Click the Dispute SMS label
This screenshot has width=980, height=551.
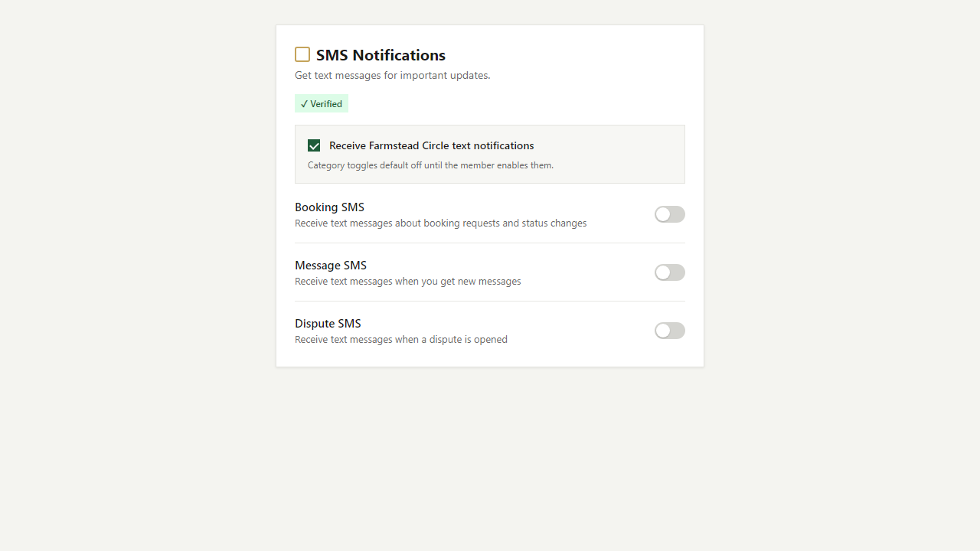click(x=328, y=323)
